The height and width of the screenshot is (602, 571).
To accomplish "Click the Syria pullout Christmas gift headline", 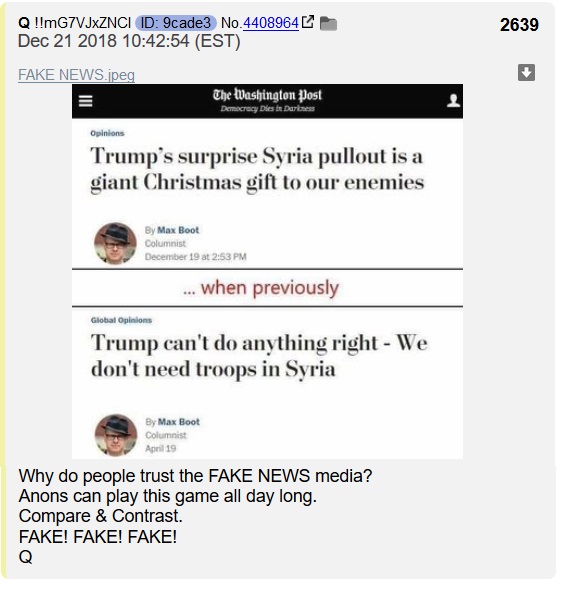I will 257,169.
